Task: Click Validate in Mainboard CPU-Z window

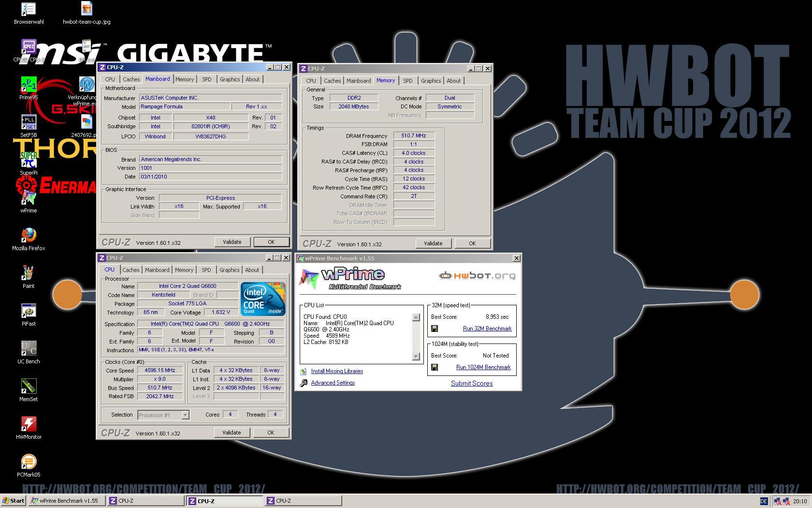Action: coord(232,242)
